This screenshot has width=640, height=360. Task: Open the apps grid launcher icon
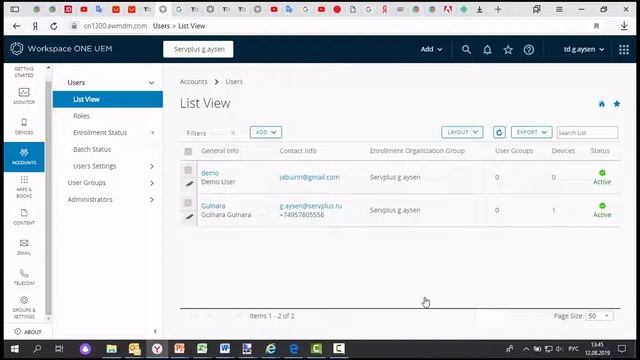(624, 49)
